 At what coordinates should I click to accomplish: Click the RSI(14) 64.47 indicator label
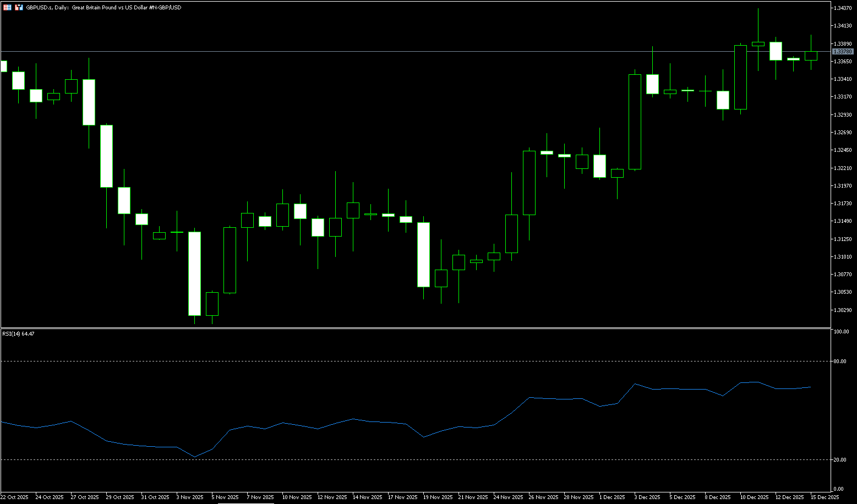[18, 333]
